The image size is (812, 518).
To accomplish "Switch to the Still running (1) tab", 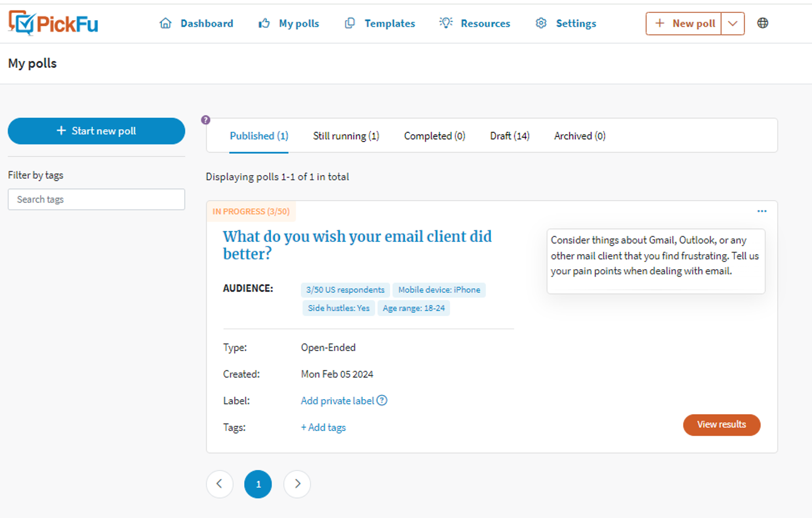I will point(346,136).
